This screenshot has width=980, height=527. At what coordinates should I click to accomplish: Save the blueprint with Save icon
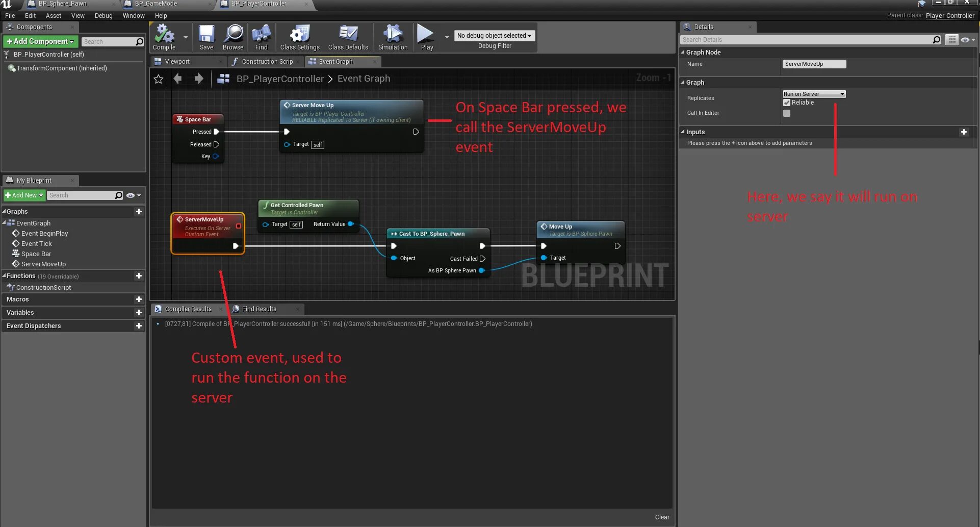(207, 37)
